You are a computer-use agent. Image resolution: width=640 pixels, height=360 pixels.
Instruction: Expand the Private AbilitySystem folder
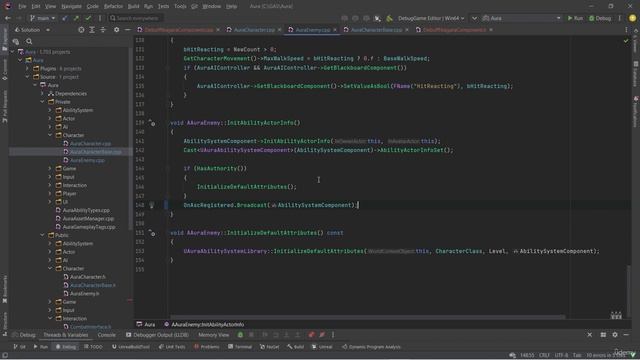(50, 110)
